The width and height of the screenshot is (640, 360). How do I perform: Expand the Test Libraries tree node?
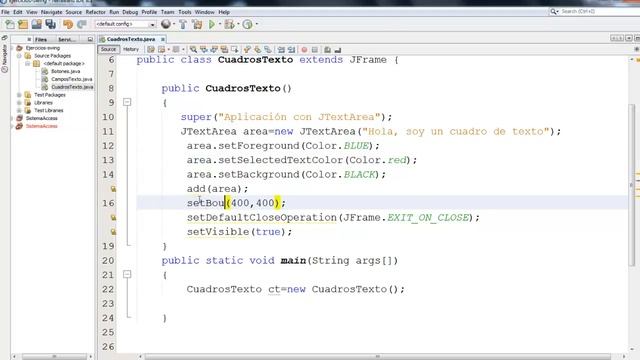click(x=19, y=111)
